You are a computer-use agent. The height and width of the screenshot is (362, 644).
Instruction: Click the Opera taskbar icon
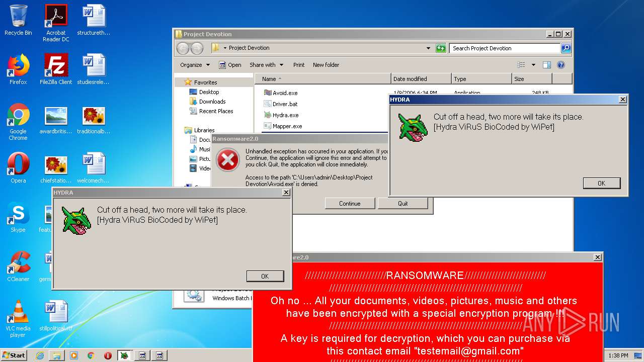[x=108, y=355]
